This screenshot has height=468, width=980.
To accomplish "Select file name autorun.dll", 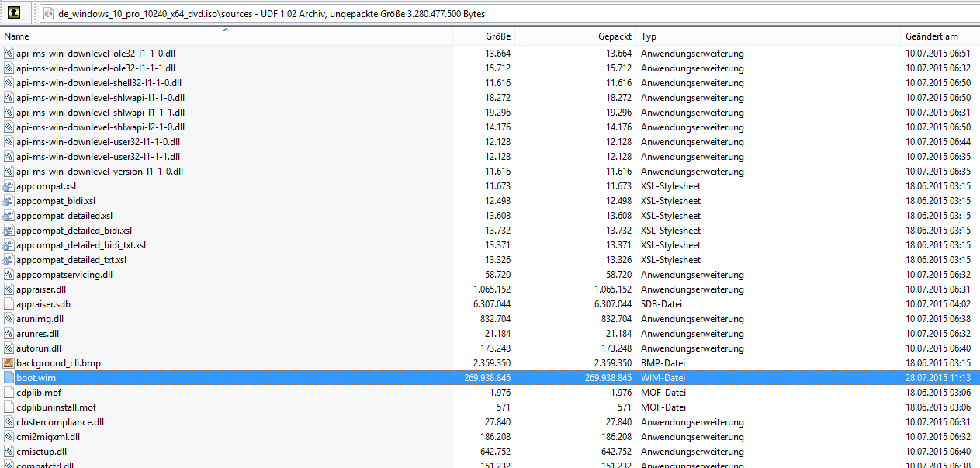I will pos(39,348).
